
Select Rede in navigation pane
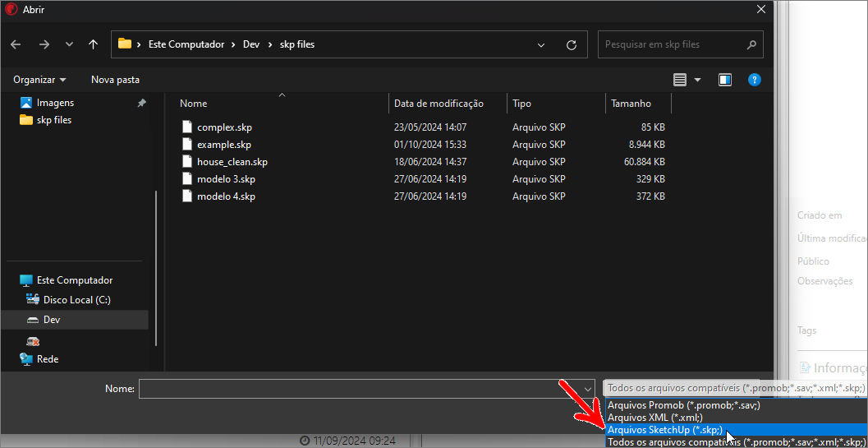(48, 358)
